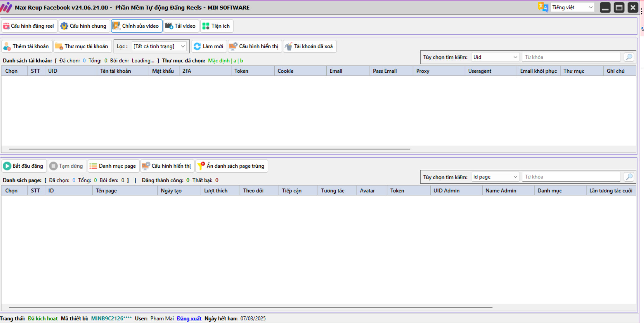Open Tài khoản đã xoá trash list
644x323 pixels.
point(309,46)
